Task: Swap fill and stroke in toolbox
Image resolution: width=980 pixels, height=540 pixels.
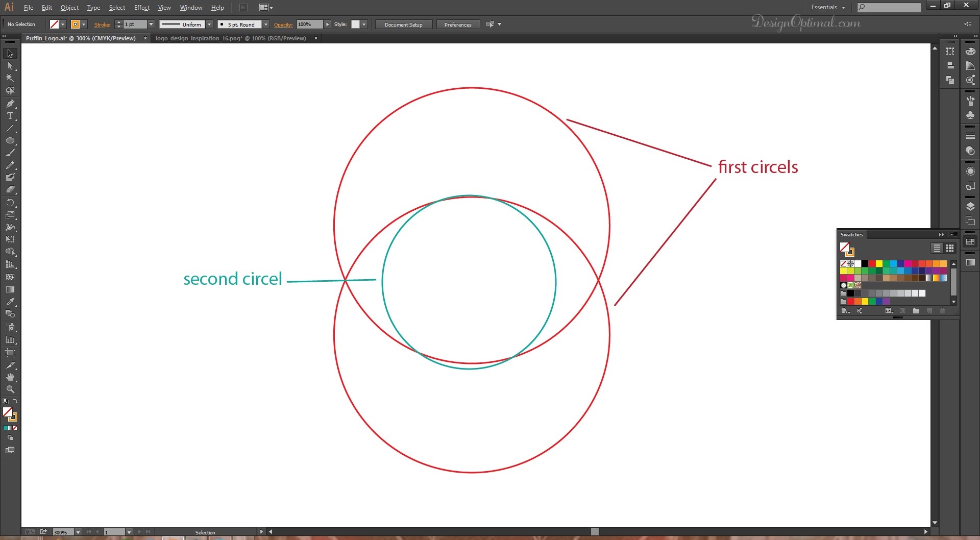Action: (15, 401)
